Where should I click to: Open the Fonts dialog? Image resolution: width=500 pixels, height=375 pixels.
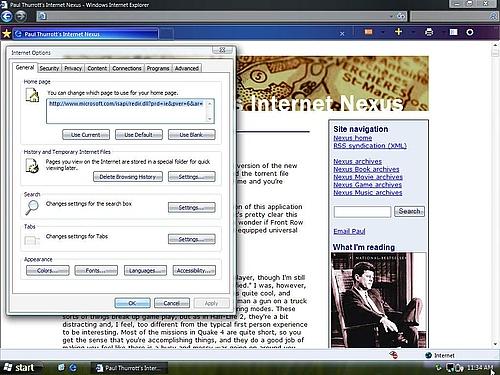point(96,270)
